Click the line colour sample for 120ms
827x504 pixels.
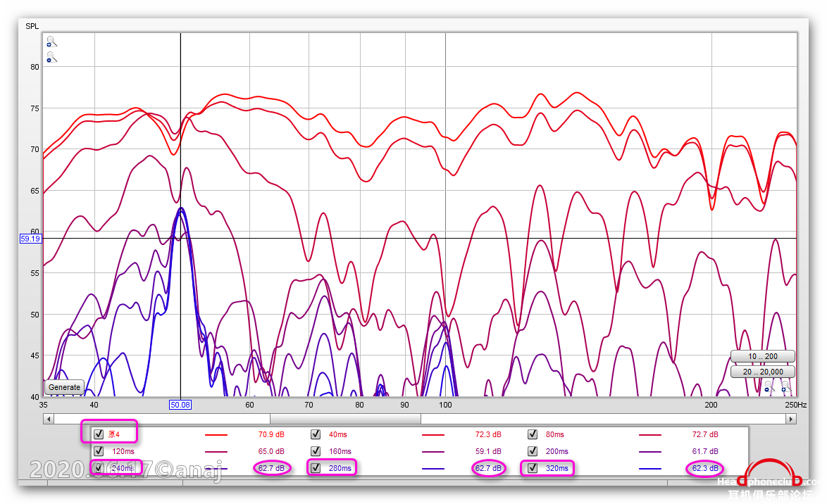[216, 452]
